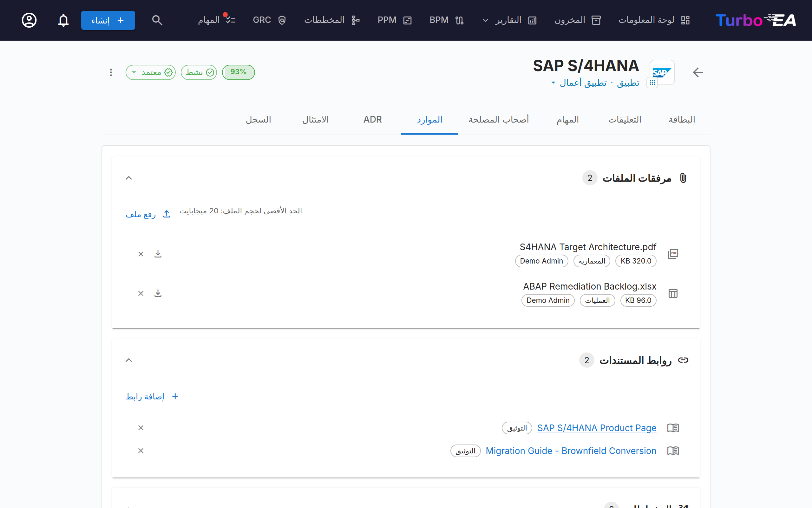The height and width of the screenshot is (508, 812).
Task: Remove the Migration Guide link entry
Action: click(141, 451)
